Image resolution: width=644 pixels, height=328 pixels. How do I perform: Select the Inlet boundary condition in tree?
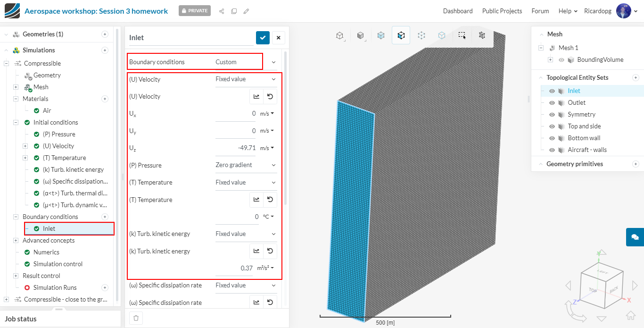69,228
